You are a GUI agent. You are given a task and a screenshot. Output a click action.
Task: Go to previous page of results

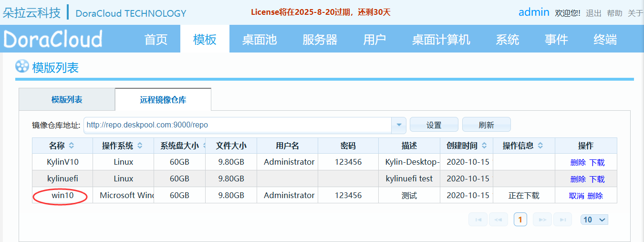(498, 220)
